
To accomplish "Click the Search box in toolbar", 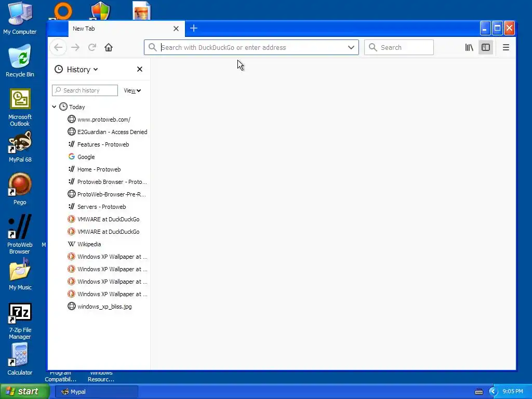I will [x=398, y=47].
